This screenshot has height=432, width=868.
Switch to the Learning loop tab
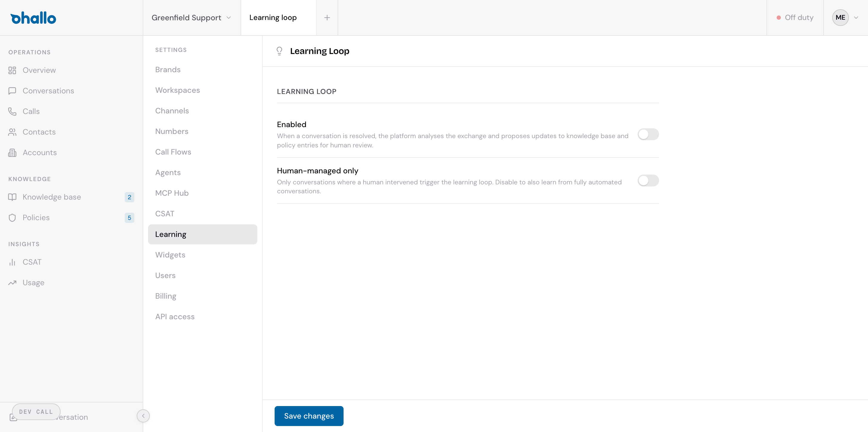click(x=278, y=18)
